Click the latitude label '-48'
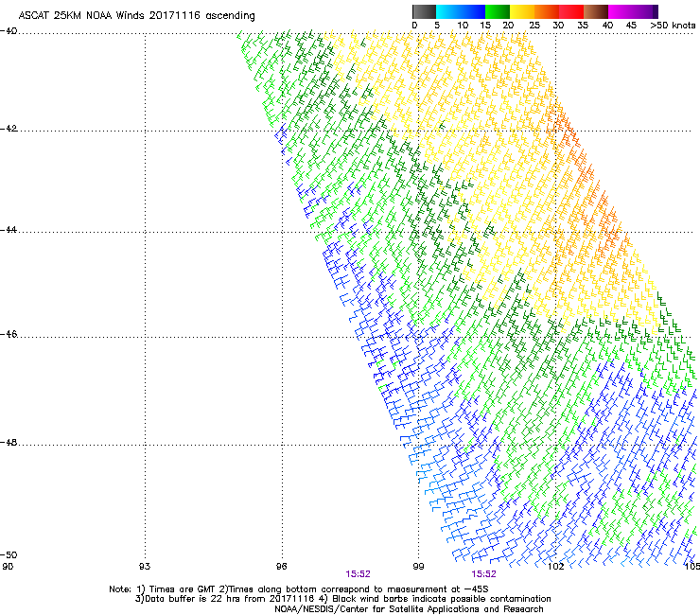Viewport: 700px width, 615px height. tap(9, 443)
